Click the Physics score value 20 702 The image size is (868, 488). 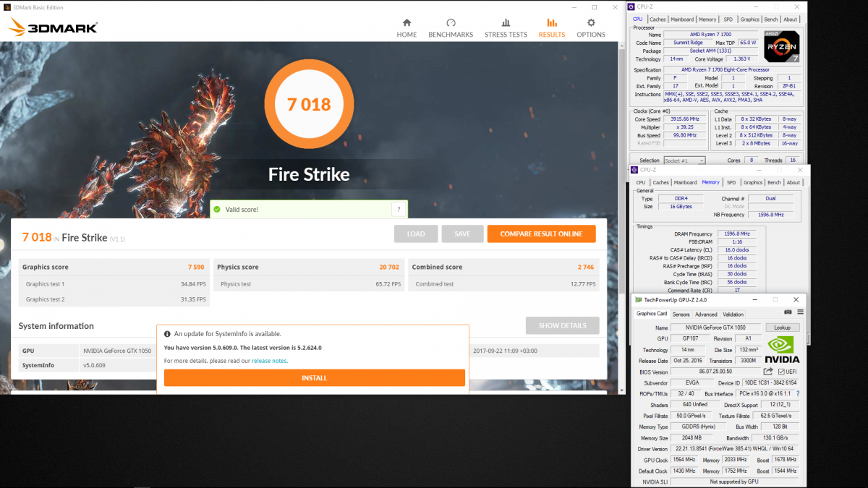click(x=389, y=267)
